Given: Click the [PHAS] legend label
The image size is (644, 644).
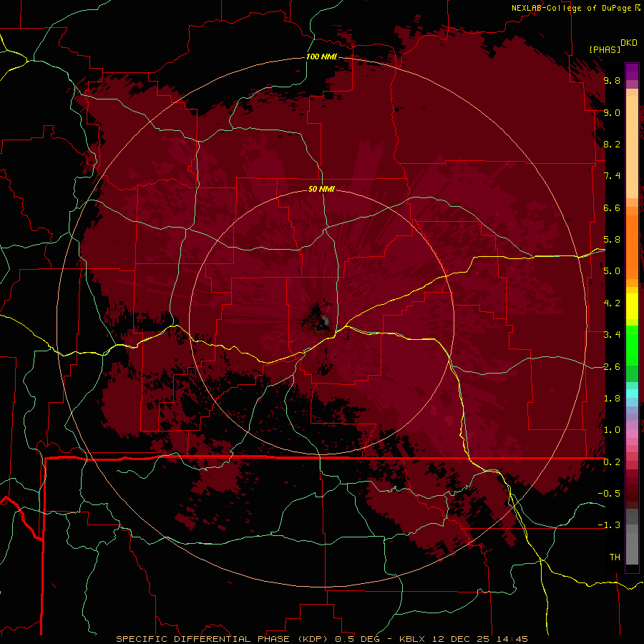Looking at the screenshot, I should coord(605,50).
